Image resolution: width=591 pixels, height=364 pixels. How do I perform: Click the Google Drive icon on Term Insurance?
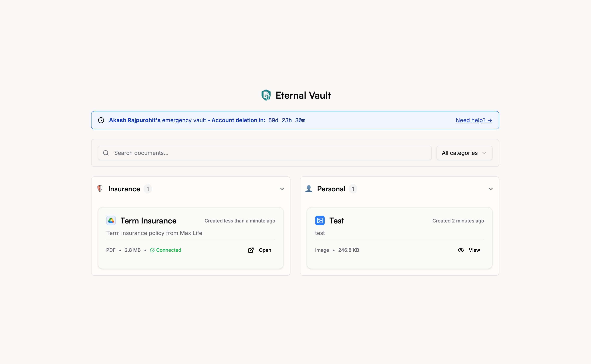[x=111, y=220]
